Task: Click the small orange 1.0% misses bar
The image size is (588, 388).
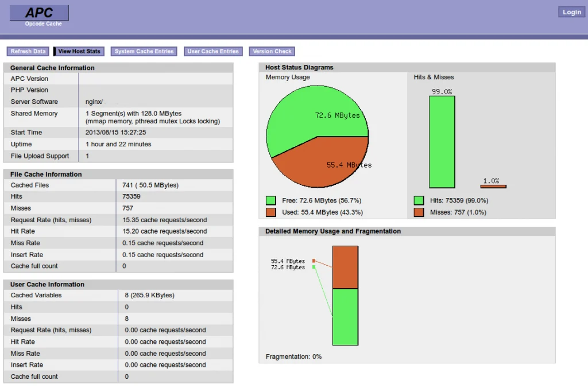Action: 493,186
